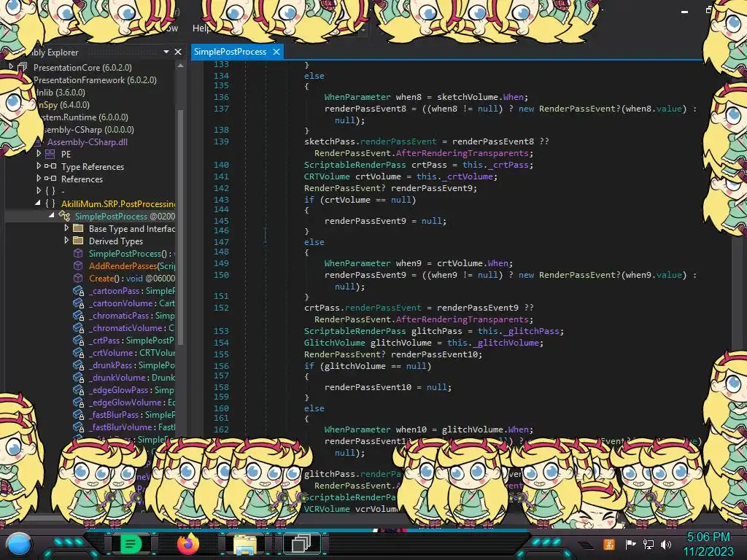This screenshot has height=560, width=747.
Task: Click the Base Type and Interfaces folder icon
Action: [78, 228]
